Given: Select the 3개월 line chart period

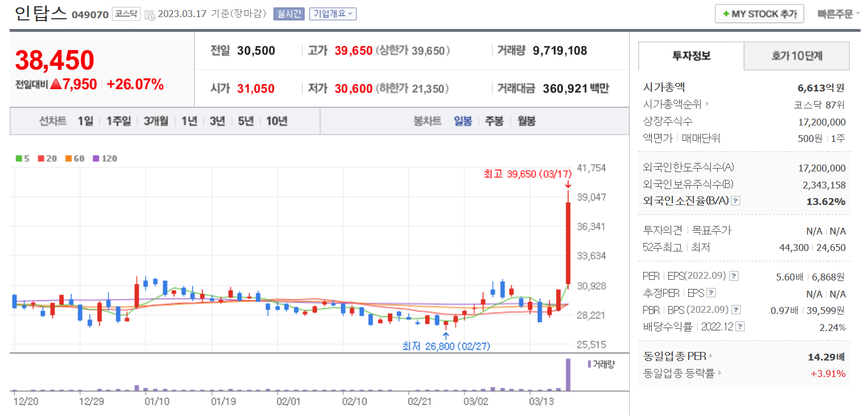Looking at the screenshot, I should tap(156, 121).
